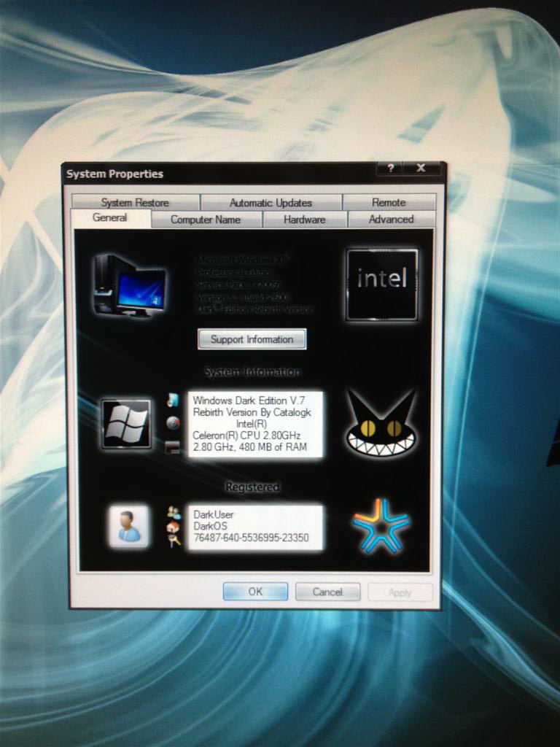Go to the Computer Name tab
This screenshot has height=747, width=560.
[x=206, y=220]
